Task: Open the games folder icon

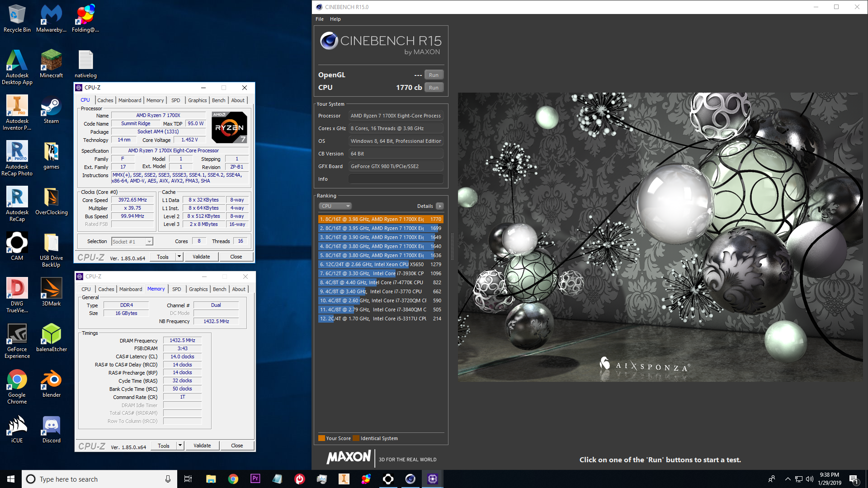Action: pyautogui.click(x=51, y=155)
